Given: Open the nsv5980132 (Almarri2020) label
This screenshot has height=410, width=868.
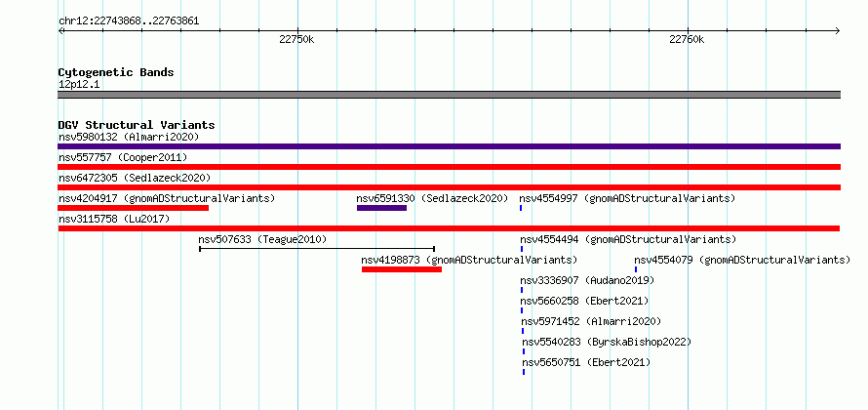Looking at the screenshot, I should point(129,137).
